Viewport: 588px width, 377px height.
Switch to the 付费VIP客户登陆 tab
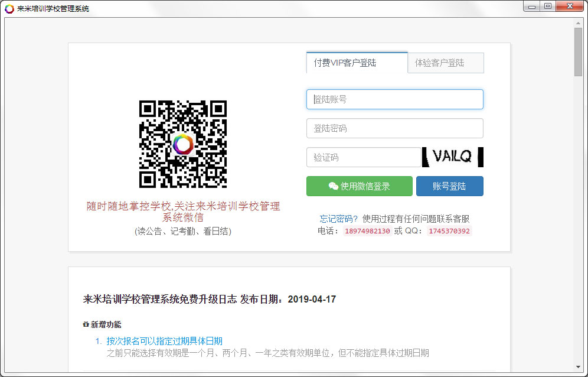[357, 62]
